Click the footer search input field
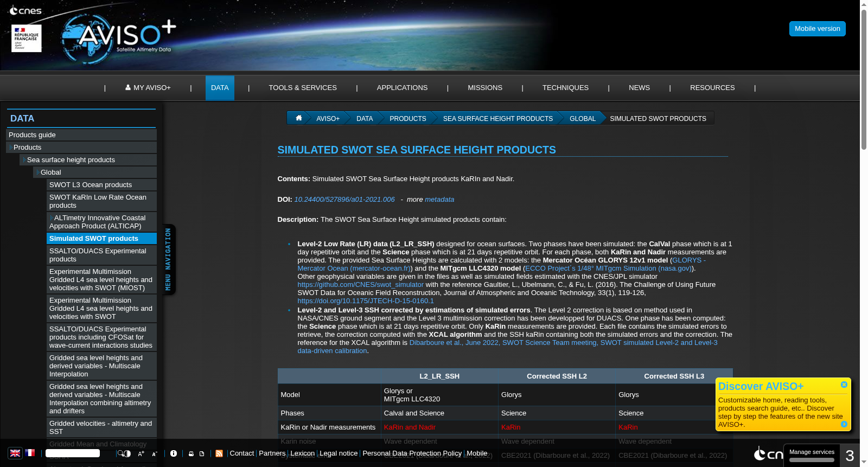This screenshot has height=467, width=868. coord(73,453)
